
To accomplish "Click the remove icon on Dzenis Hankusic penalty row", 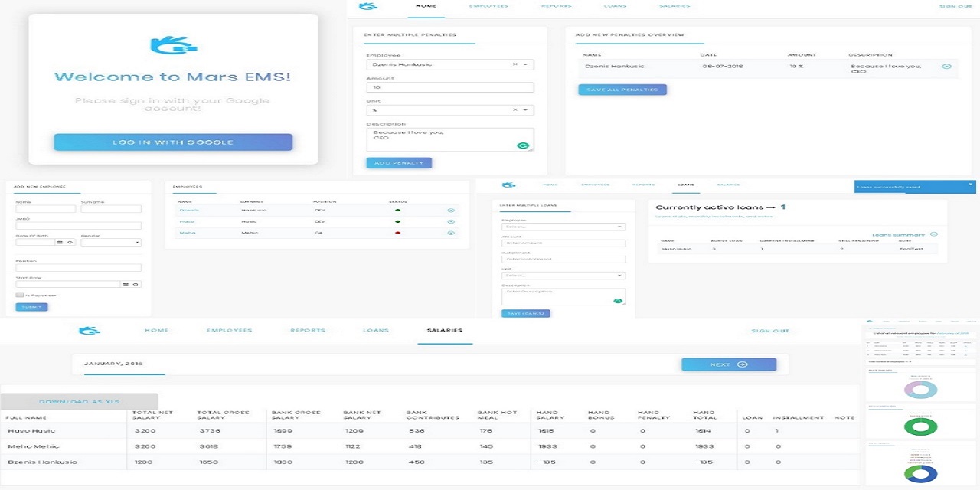I will [x=946, y=67].
